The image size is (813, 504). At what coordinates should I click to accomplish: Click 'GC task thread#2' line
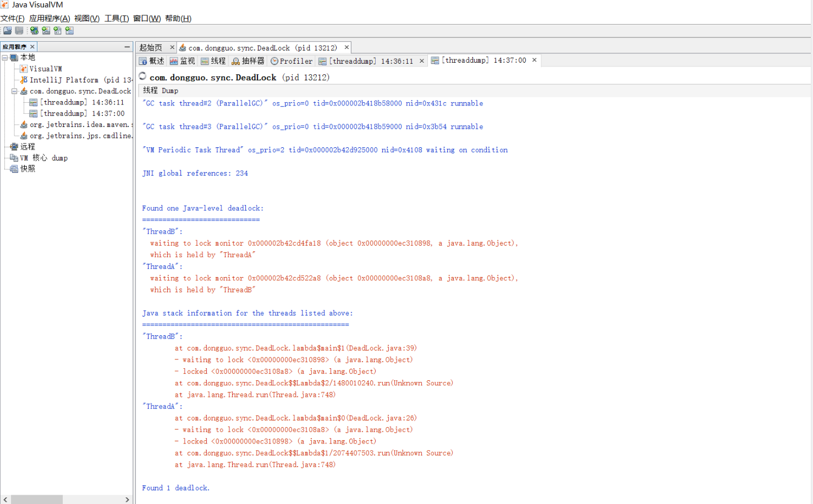pos(312,103)
